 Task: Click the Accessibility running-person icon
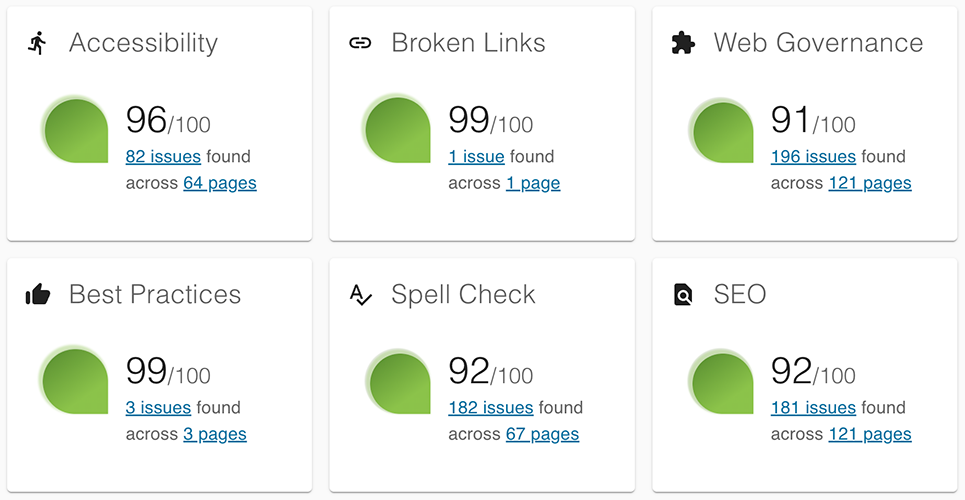tap(37, 43)
